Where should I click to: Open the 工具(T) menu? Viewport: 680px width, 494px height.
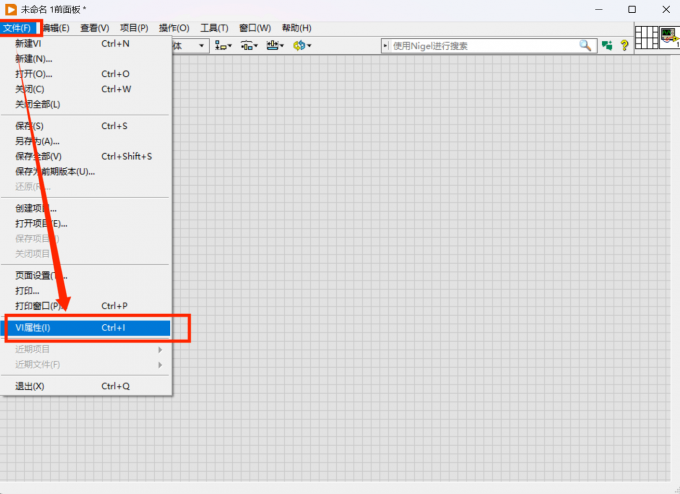(x=214, y=28)
